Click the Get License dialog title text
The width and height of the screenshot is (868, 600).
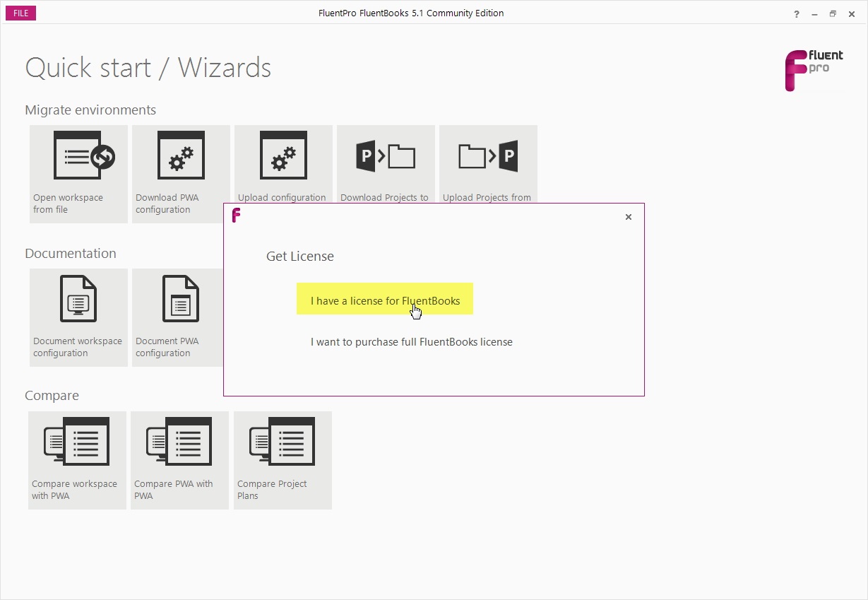300,256
